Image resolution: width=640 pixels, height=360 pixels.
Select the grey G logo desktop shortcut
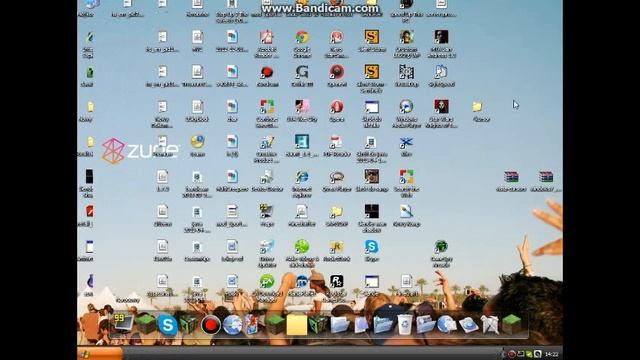[x=302, y=72]
